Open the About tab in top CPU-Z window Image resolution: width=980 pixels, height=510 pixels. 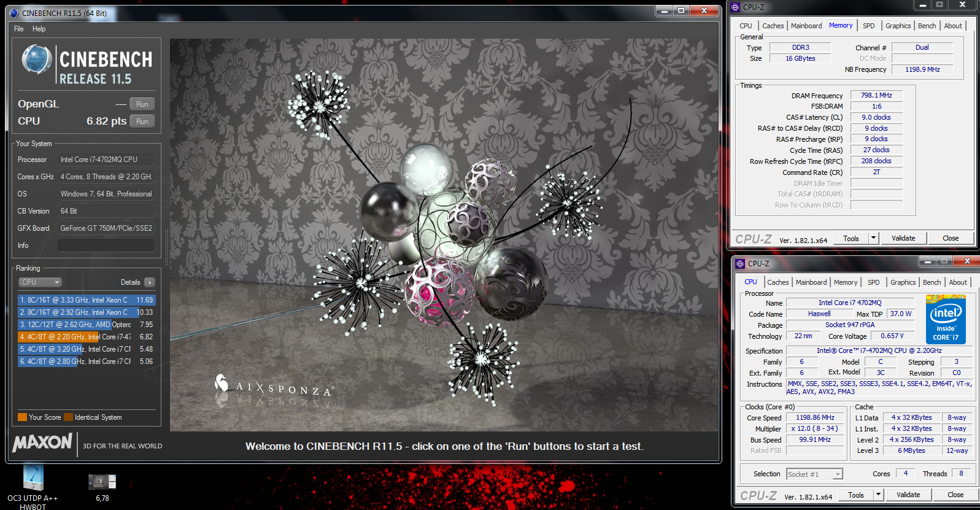point(953,26)
